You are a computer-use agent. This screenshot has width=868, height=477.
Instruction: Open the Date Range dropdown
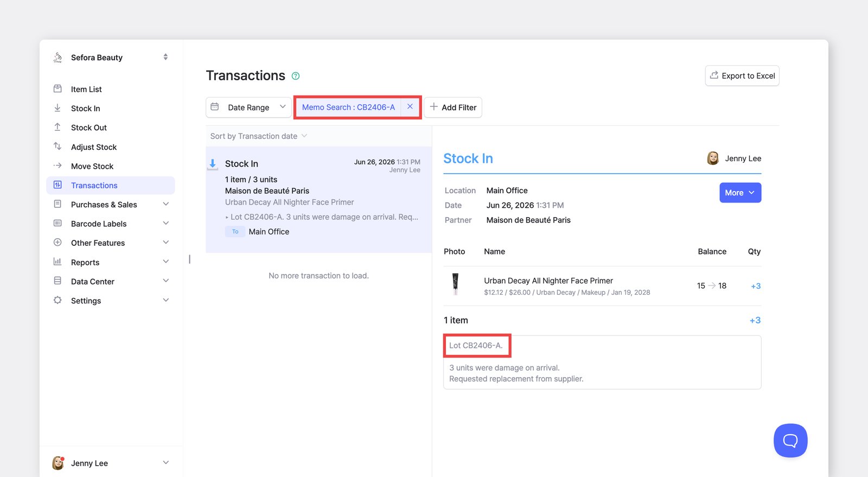(248, 107)
